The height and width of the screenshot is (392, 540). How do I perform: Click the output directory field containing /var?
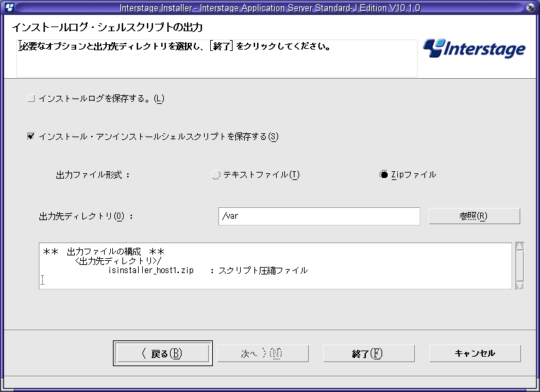click(x=319, y=217)
